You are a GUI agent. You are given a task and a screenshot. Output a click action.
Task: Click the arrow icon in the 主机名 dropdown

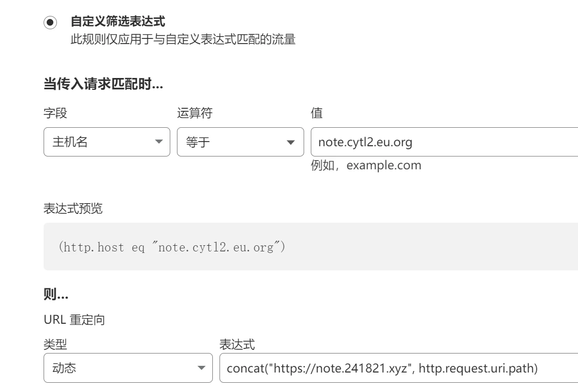(158, 142)
